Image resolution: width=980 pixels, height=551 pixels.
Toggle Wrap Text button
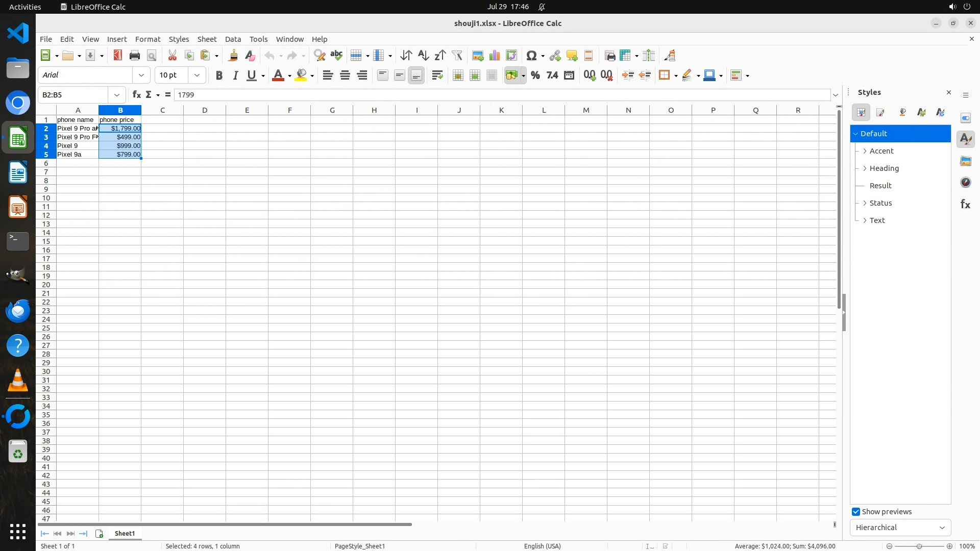pos(437,76)
